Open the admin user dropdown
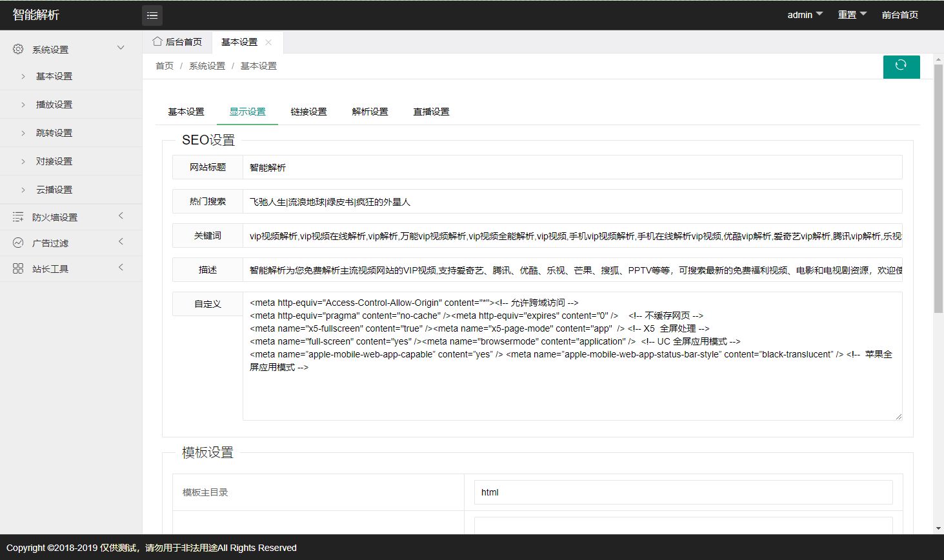This screenshot has width=944, height=560. (x=805, y=15)
